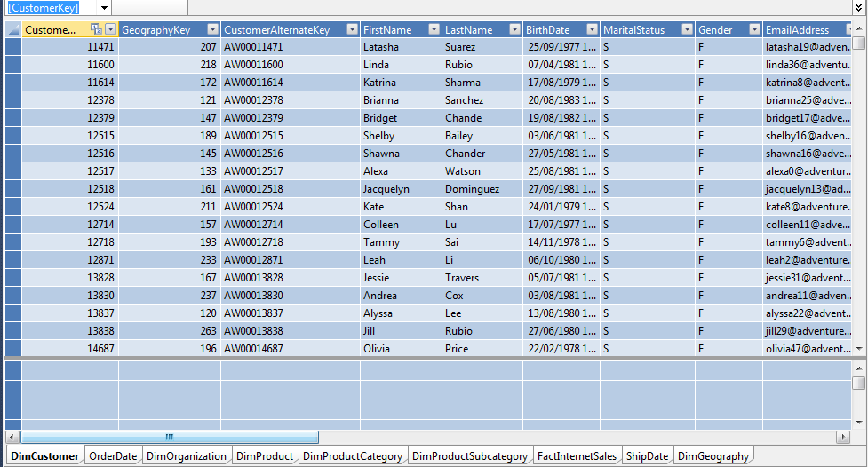
Task: Expand the formula bar with the double chevron
Action: click(x=858, y=7)
